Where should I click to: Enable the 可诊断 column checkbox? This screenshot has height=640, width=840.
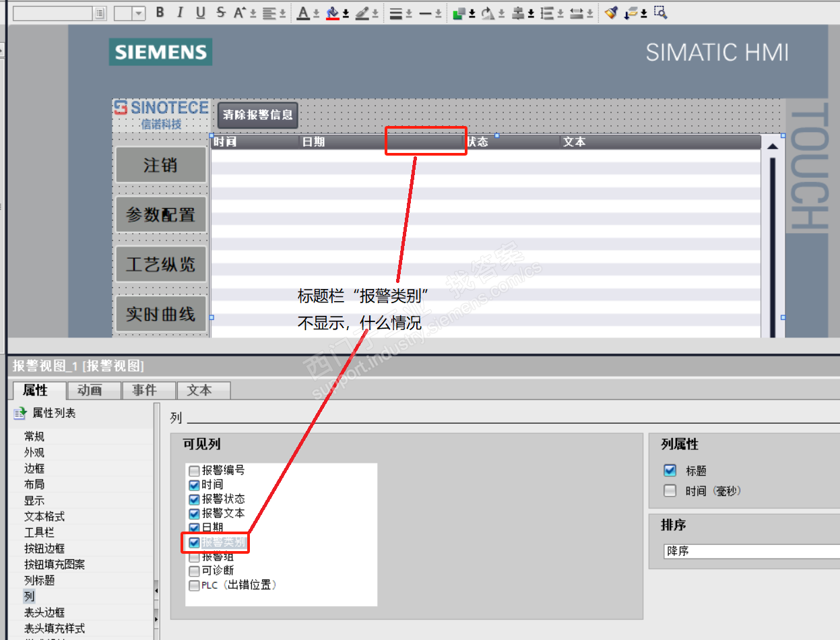[x=195, y=571]
